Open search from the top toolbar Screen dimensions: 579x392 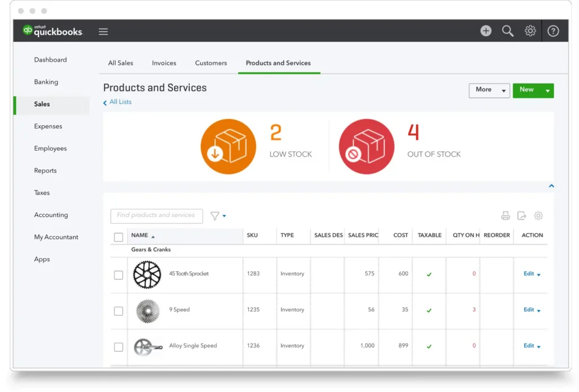508,31
